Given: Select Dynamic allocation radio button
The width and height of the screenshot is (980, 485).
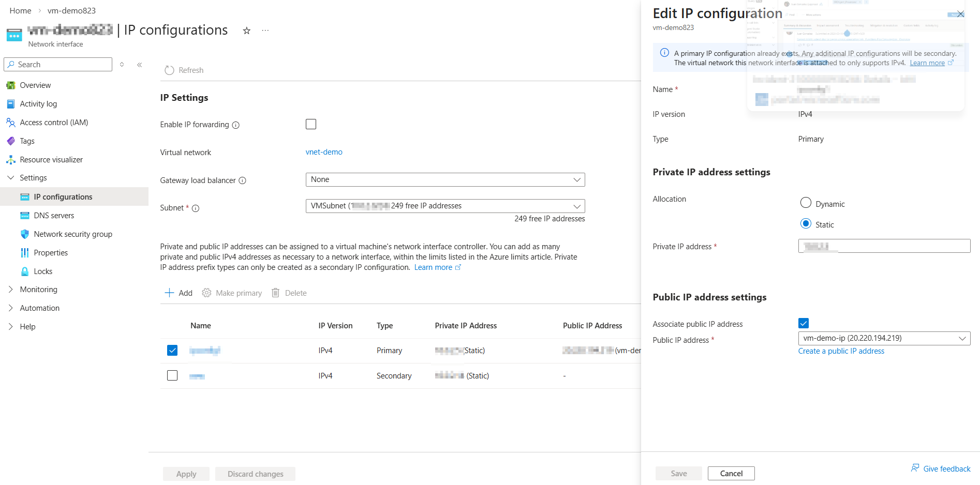Looking at the screenshot, I should 806,203.
